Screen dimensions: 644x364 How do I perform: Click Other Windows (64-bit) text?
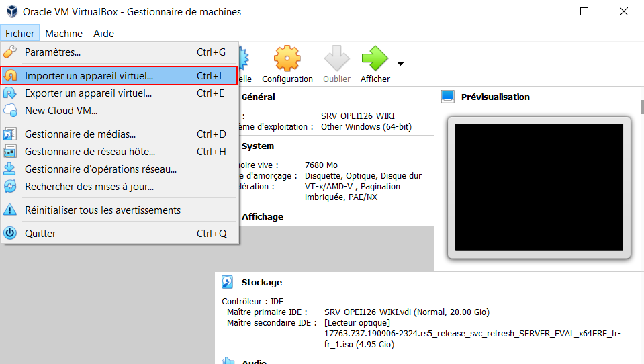click(366, 126)
